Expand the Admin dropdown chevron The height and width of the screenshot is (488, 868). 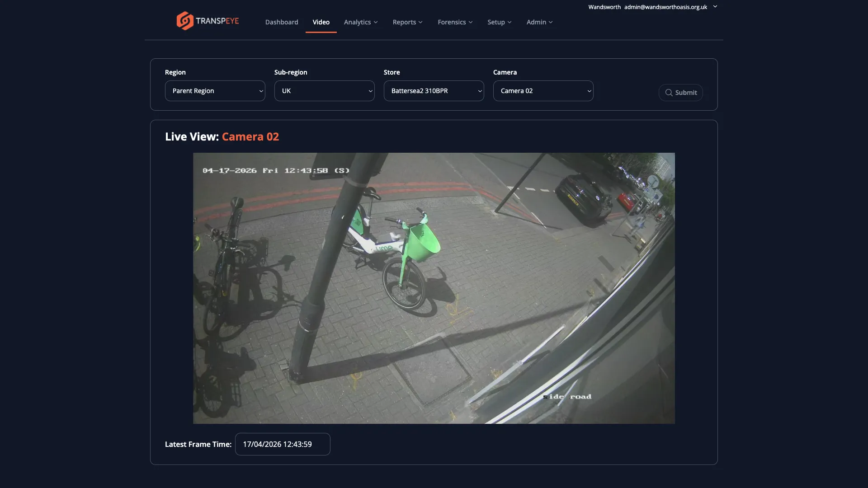tap(550, 22)
